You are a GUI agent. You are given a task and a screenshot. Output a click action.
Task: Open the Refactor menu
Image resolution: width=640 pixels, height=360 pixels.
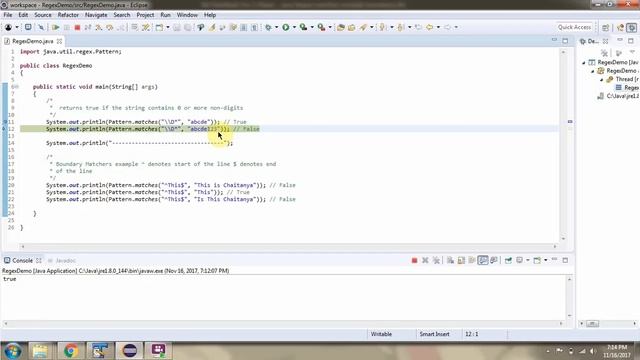[68, 15]
